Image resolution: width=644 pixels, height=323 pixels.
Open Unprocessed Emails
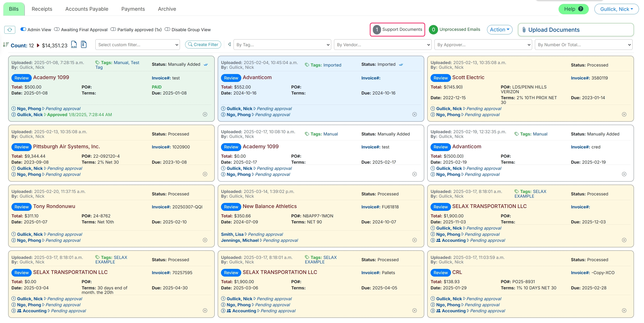(455, 30)
